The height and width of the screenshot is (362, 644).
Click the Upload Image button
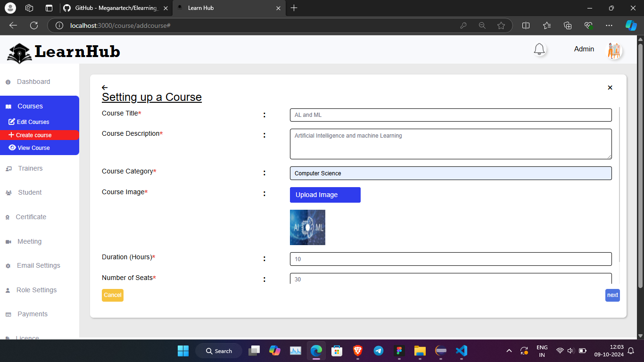coord(325,195)
